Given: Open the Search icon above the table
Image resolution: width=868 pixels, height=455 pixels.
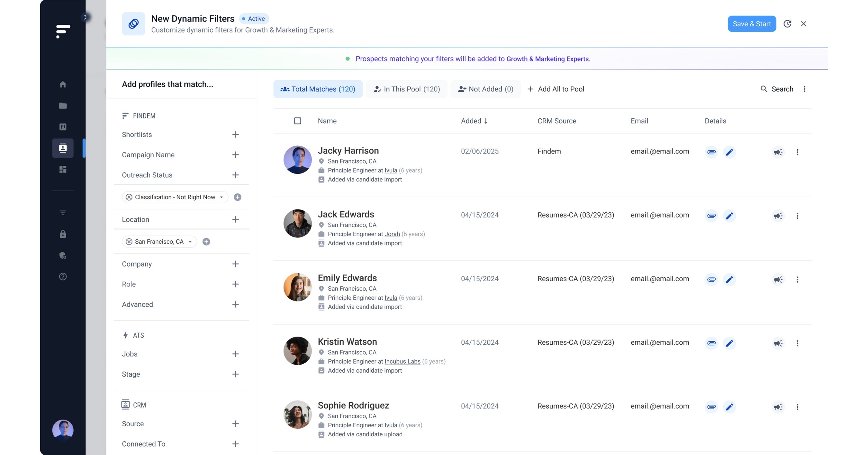Looking at the screenshot, I should (x=764, y=89).
